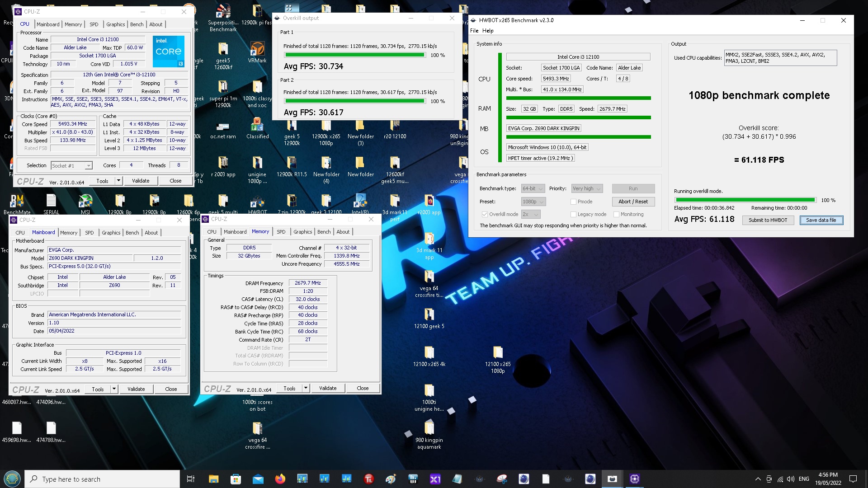Screen dimensions: 868x488
Task: Click Validate in CPU-Z Memory window
Action: [x=328, y=388]
